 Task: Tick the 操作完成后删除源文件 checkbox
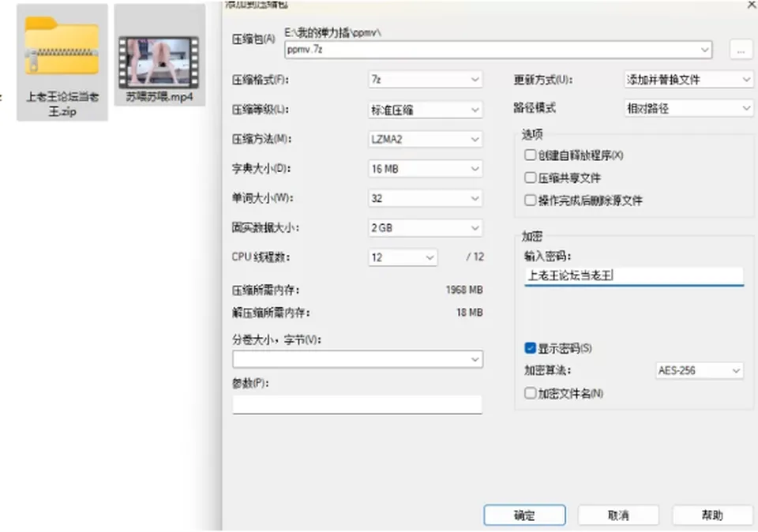531,200
